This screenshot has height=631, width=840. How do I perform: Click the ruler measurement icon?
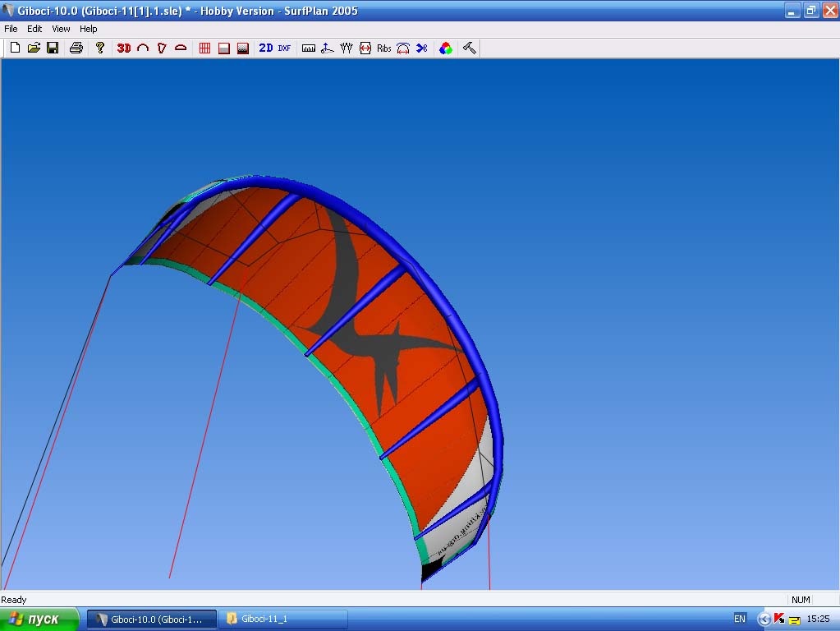pyautogui.click(x=309, y=48)
